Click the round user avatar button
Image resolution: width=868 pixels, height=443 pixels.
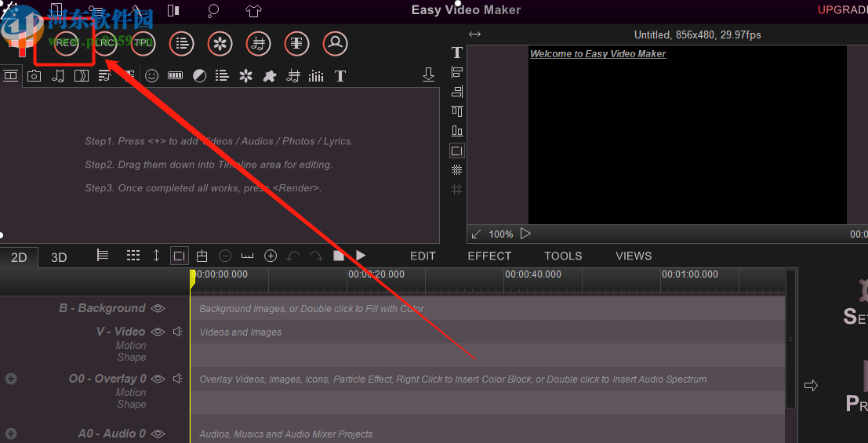tap(335, 44)
